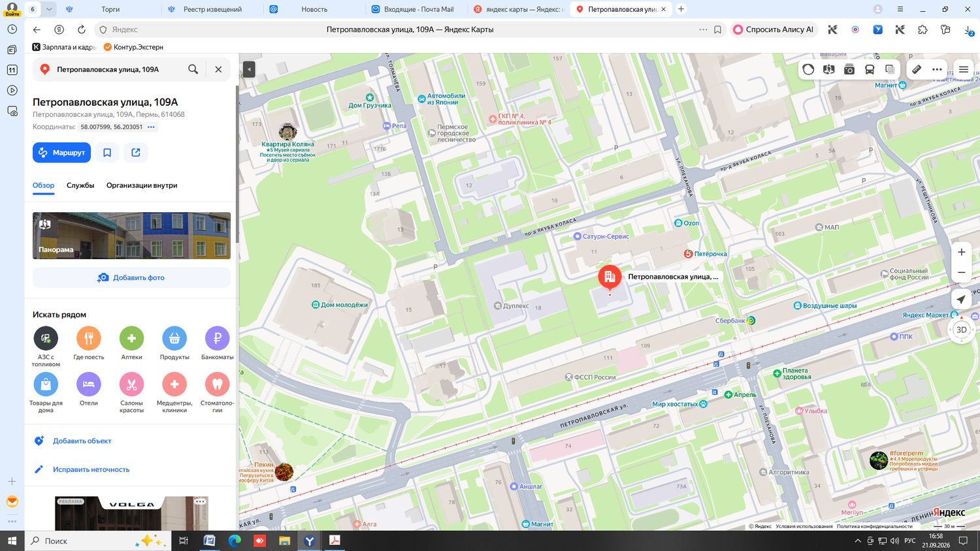Open the Панорама thumbnail

pyautogui.click(x=131, y=236)
